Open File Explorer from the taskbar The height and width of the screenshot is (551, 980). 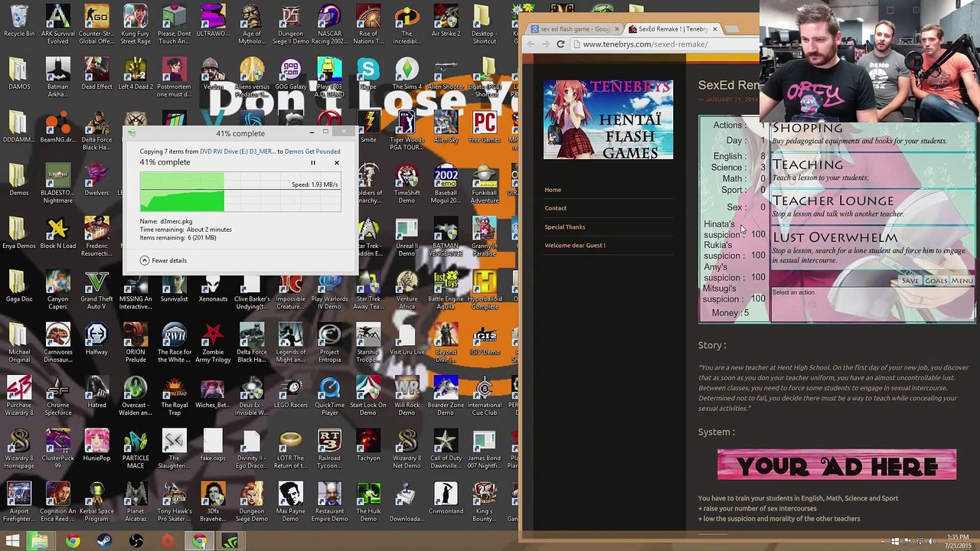40,542
